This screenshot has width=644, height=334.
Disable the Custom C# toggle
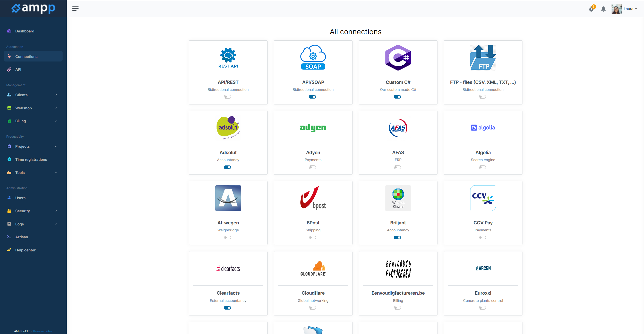[397, 97]
